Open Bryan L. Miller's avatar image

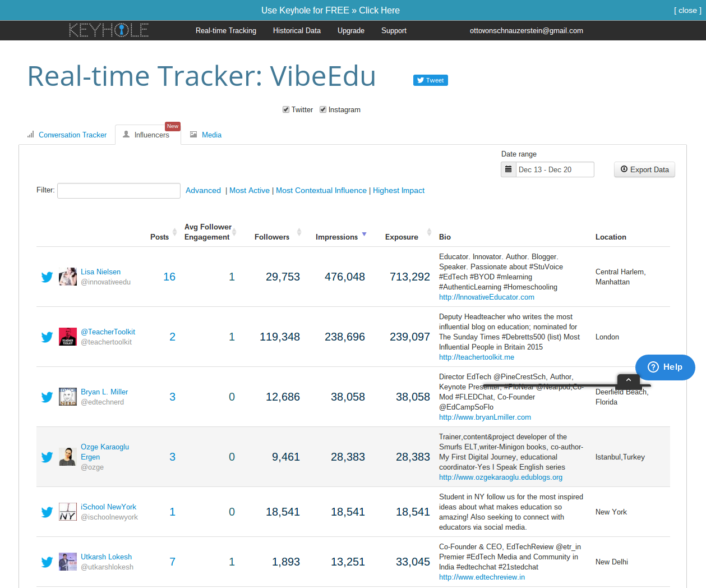pyautogui.click(x=68, y=397)
